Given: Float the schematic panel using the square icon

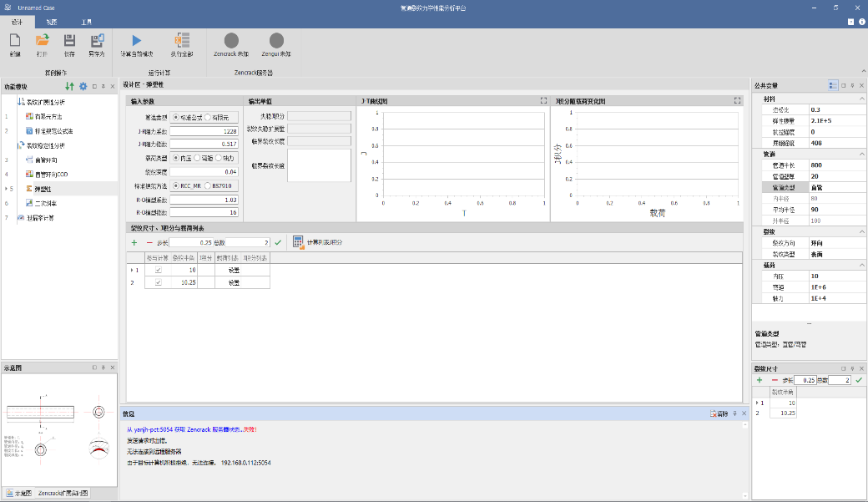Looking at the screenshot, I should (x=94, y=368).
